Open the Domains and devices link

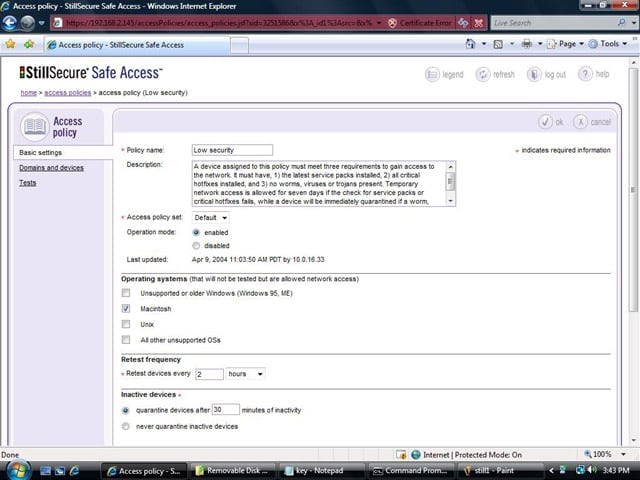click(51, 168)
